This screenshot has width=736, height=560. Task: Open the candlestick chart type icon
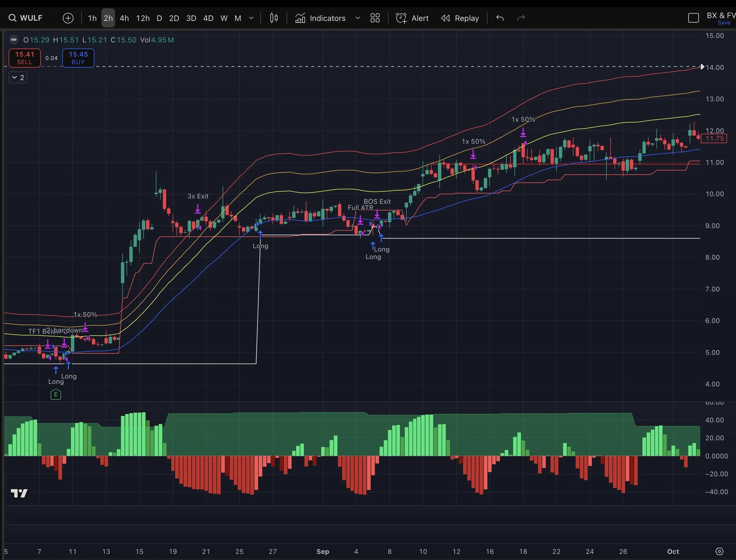[274, 18]
